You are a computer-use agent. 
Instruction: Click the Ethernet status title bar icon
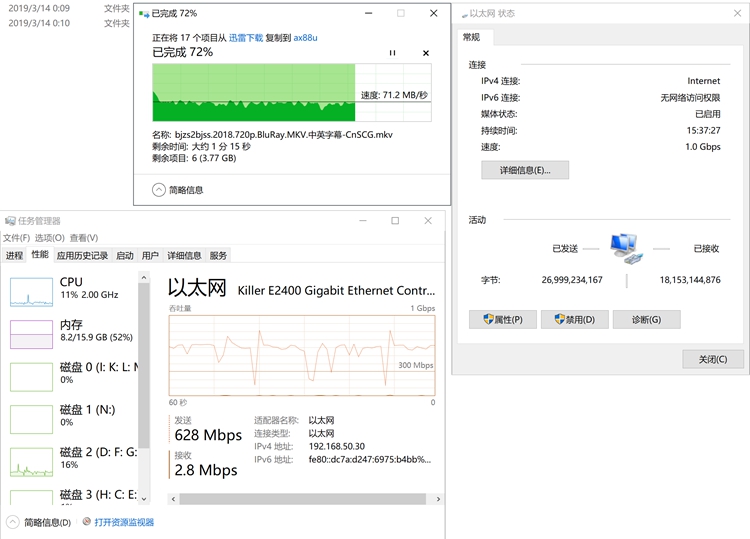[x=464, y=15]
